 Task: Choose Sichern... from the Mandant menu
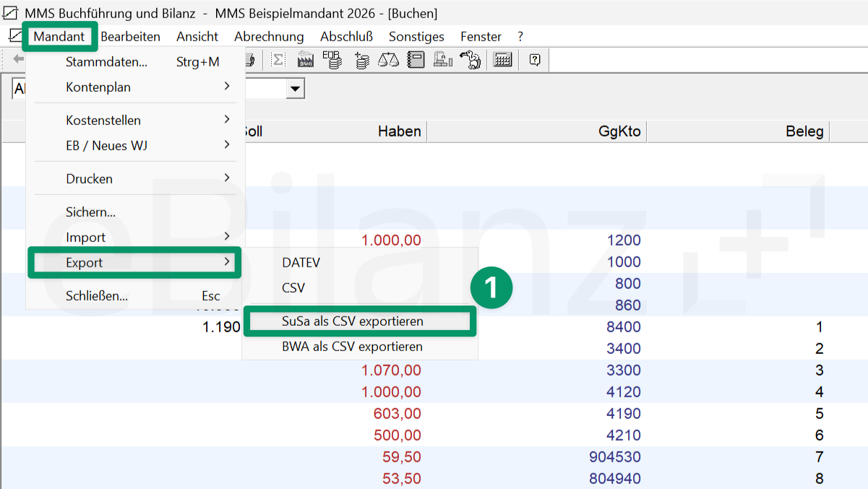(134, 212)
